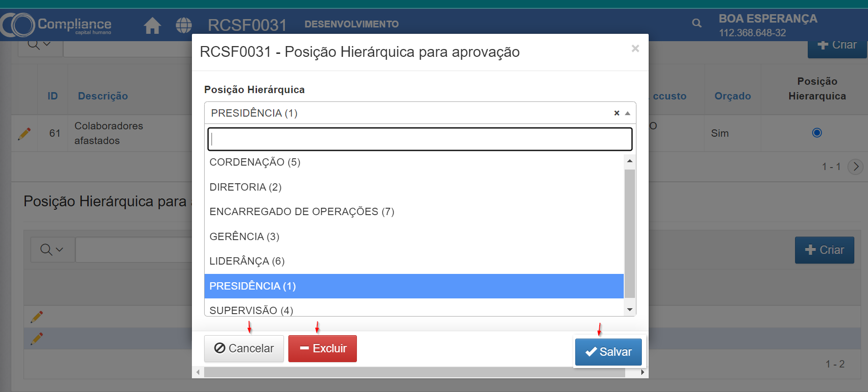Viewport: 868px width, 392px height.
Task: Click the Posição Hierarquica column header
Action: (x=817, y=89)
